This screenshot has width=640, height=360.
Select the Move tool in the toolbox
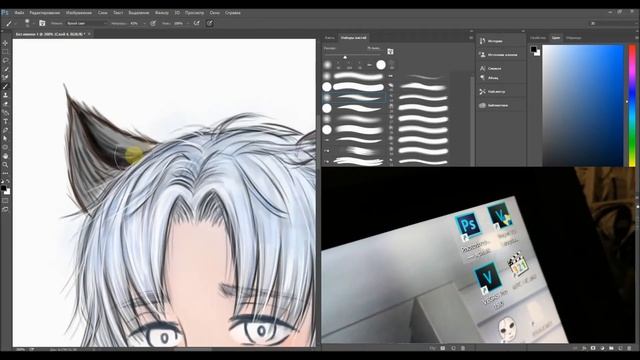click(5, 43)
